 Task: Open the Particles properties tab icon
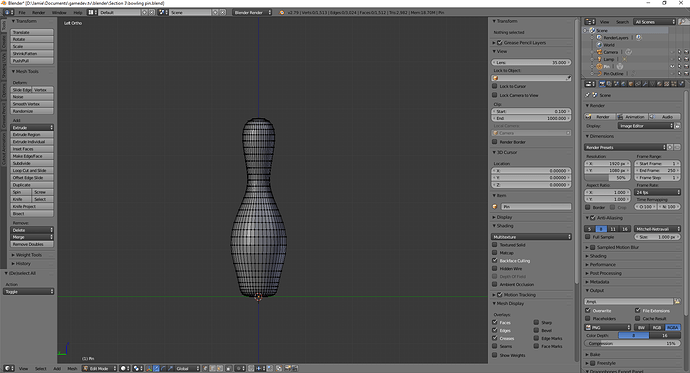674,84
